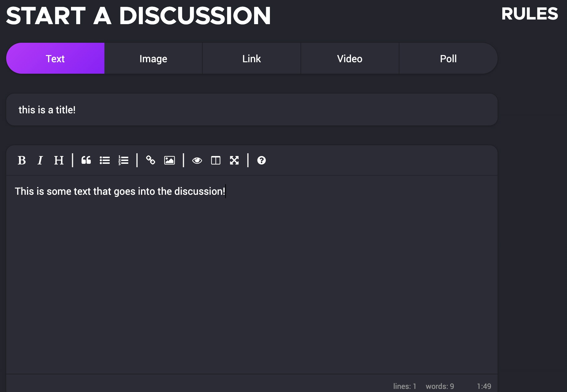Click the 'words: 9' status entry
Screen dimensions: 567x392
440,386
